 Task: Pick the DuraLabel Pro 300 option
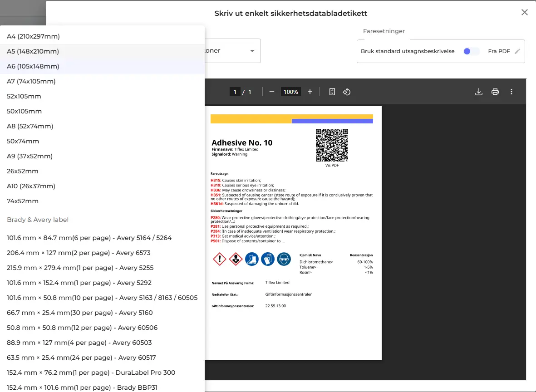[x=91, y=372]
